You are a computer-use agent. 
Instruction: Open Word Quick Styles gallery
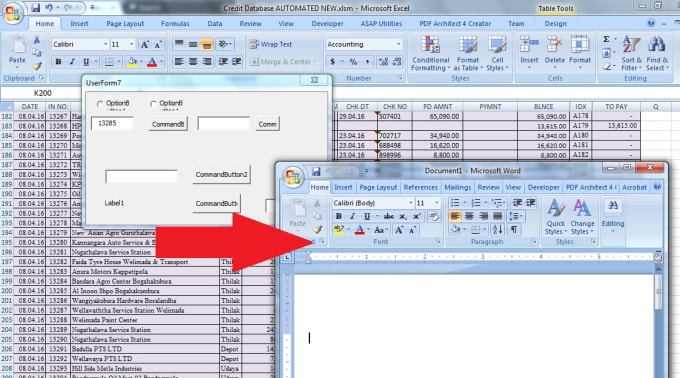click(555, 217)
